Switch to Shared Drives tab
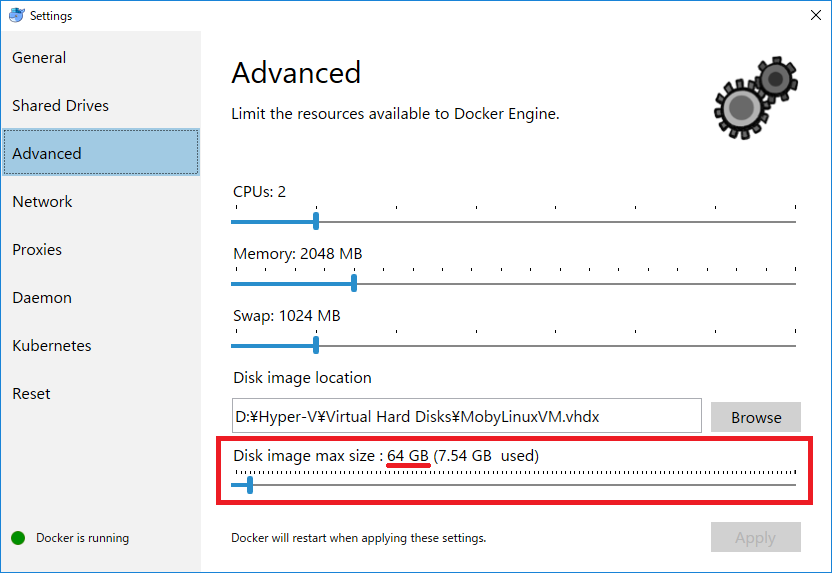Screen dimensions: 832x573 pos(61,106)
